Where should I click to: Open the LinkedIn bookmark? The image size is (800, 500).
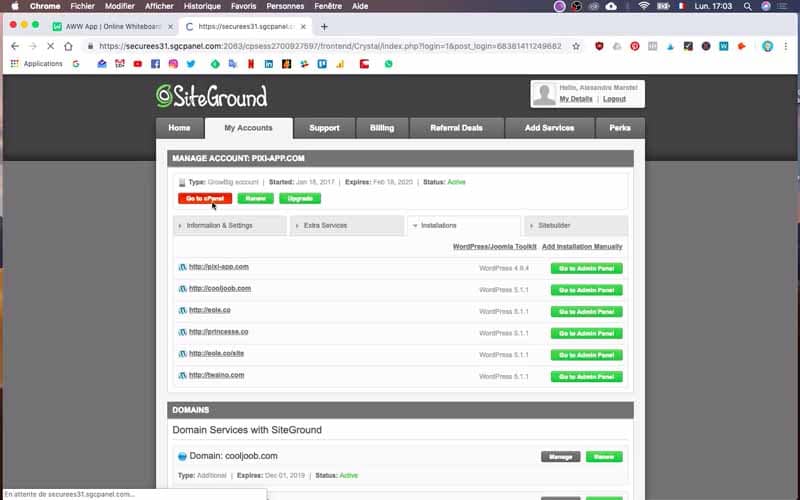click(x=269, y=64)
